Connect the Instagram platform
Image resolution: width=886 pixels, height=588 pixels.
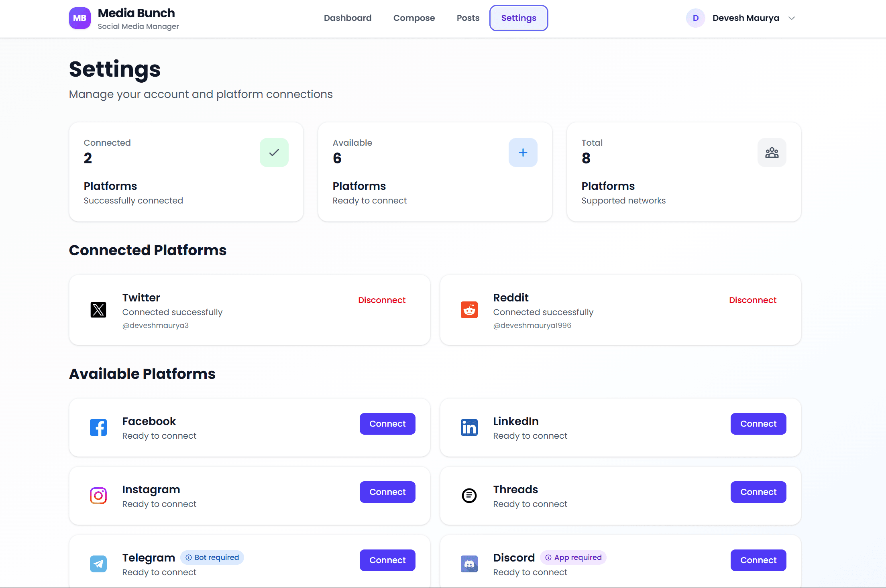tap(387, 492)
